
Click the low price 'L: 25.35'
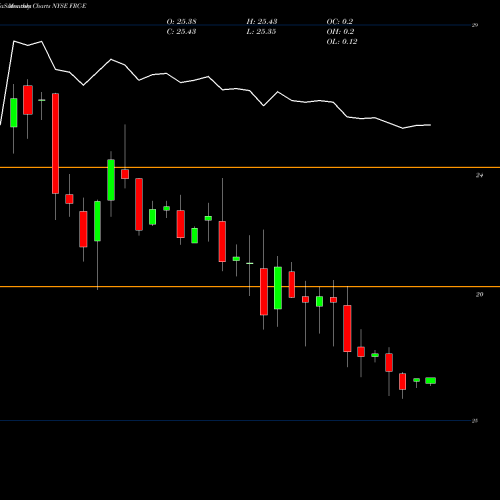(x=261, y=32)
